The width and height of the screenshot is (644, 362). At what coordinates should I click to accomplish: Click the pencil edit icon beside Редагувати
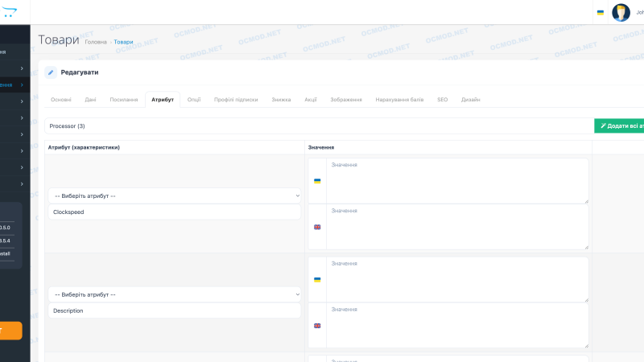tap(51, 72)
